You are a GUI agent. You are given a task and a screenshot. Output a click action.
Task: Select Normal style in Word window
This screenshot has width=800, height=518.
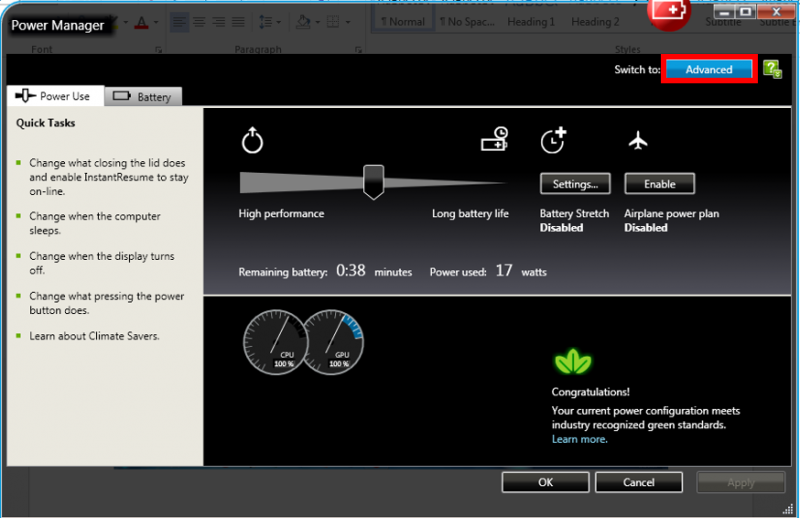coord(403,21)
